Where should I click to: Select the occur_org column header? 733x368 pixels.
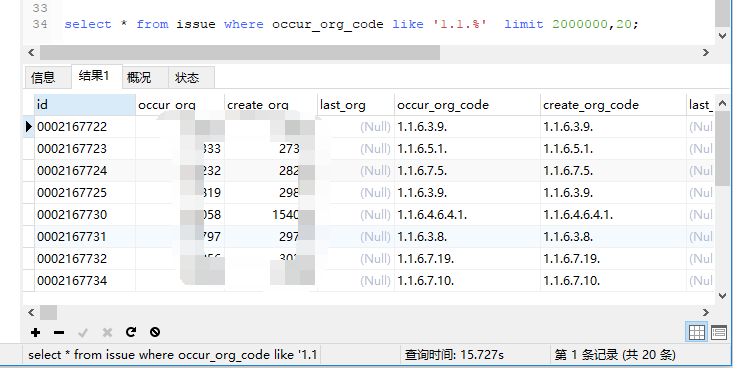(180, 105)
